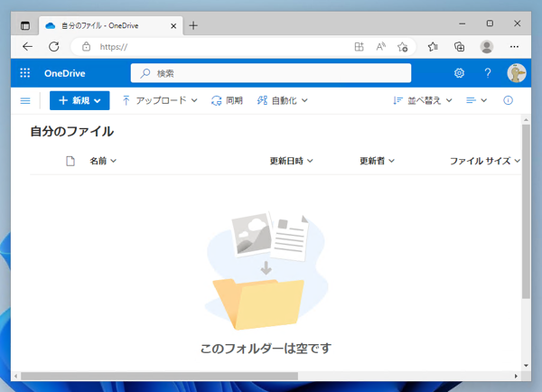The height and width of the screenshot is (392, 542).
Task: Expand the 自動化 menu
Action: pyautogui.click(x=282, y=100)
